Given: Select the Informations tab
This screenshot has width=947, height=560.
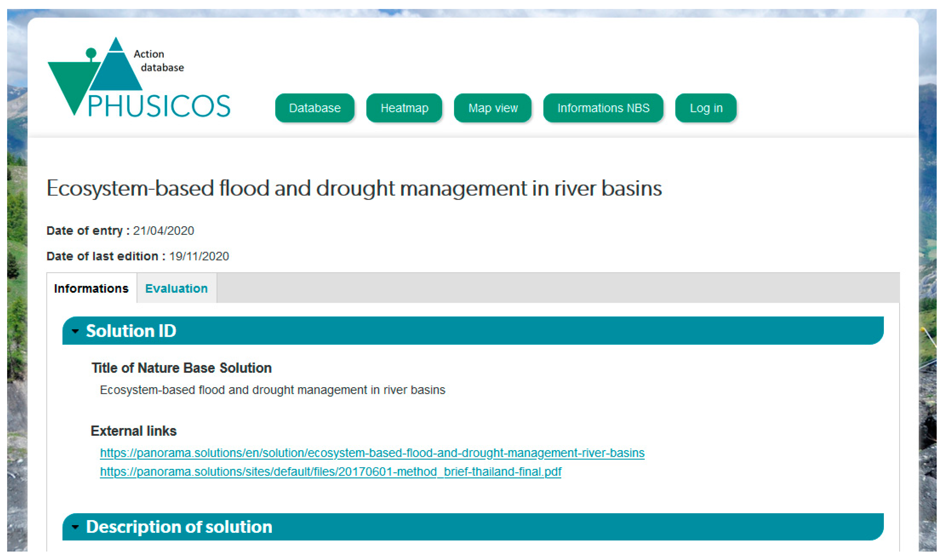Looking at the screenshot, I should pos(91,289).
